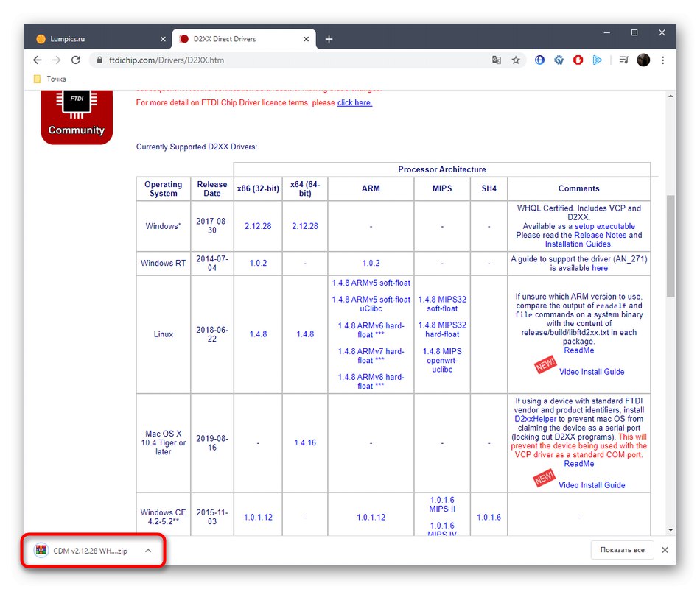Download Windows CE x86 1.0.1.12
700x589 pixels.
tap(258, 517)
